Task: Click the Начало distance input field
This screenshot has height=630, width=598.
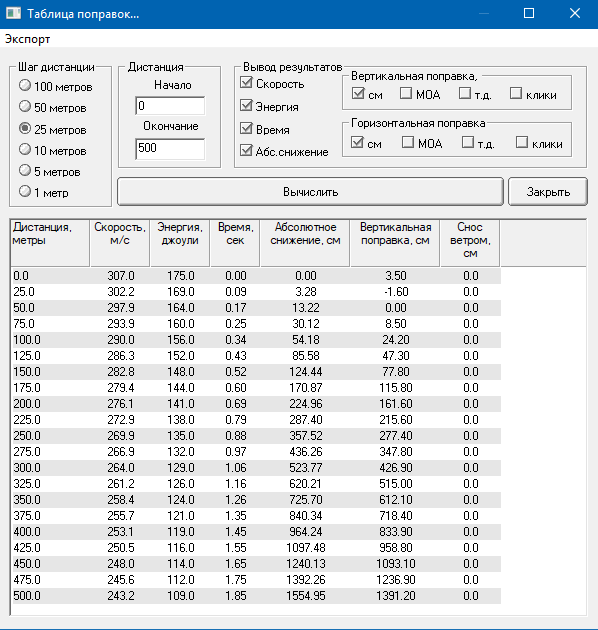Action: pos(170,106)
